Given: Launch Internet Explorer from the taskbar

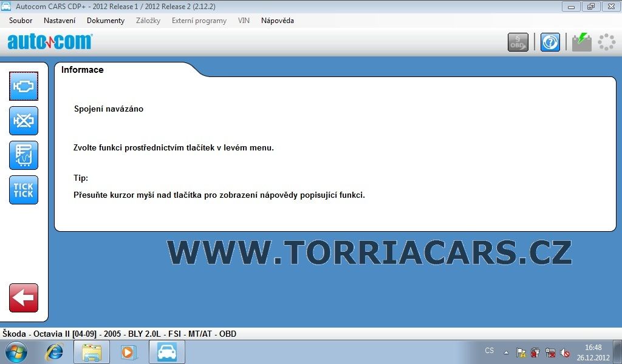Looking at the screenshot, I should 55,352.
